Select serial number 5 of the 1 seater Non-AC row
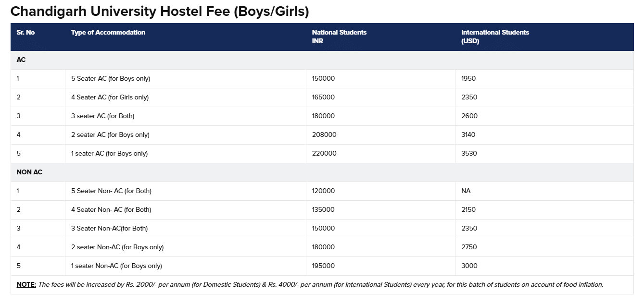Image resolution: width=644 pixels, height=305 pixels. pyautogui.click(x=18, y=266)
